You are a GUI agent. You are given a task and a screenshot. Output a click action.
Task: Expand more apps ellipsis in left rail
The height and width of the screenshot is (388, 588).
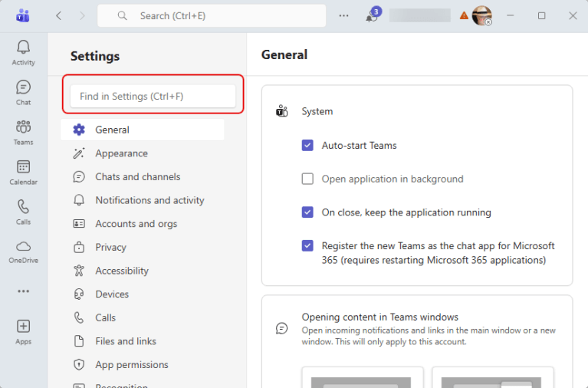pyautogui.click(x=23, y=291)
